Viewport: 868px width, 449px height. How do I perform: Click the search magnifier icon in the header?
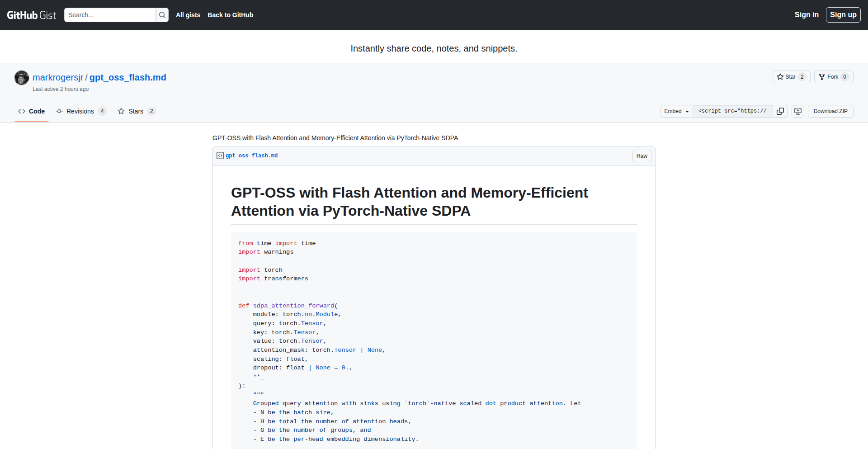[162, 15]
